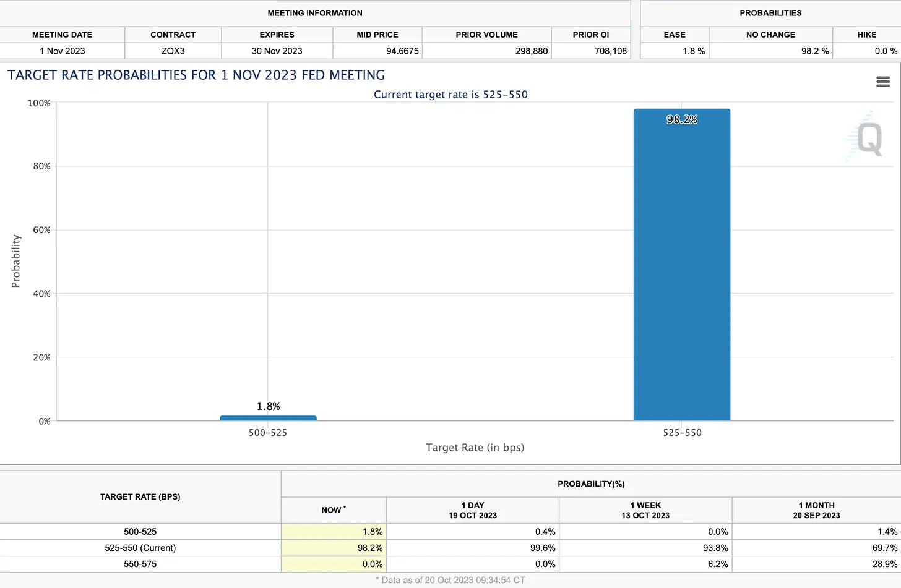Click the chart title for 1 Nov 2023 meeting
Viewport: 901px width, 588px height.
[196, 75]
